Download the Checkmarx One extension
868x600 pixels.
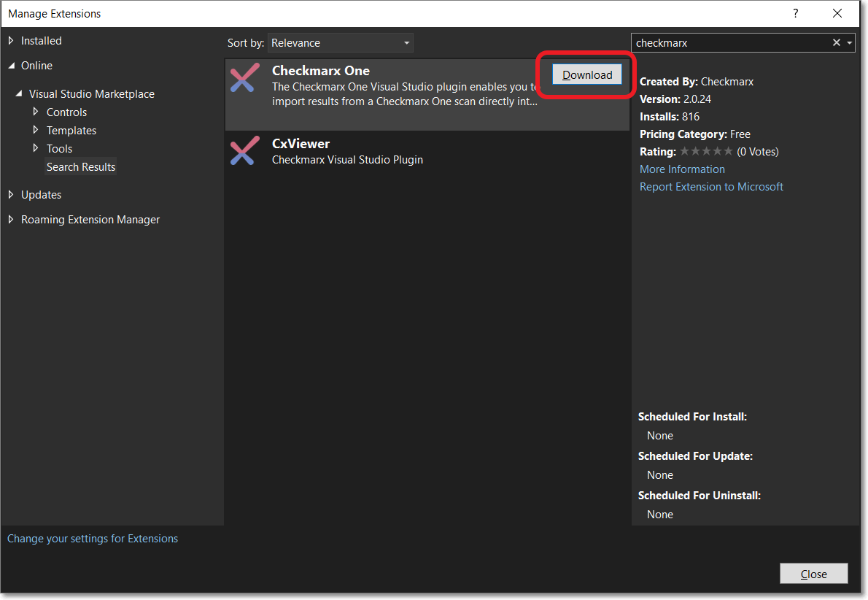(586, 74)
